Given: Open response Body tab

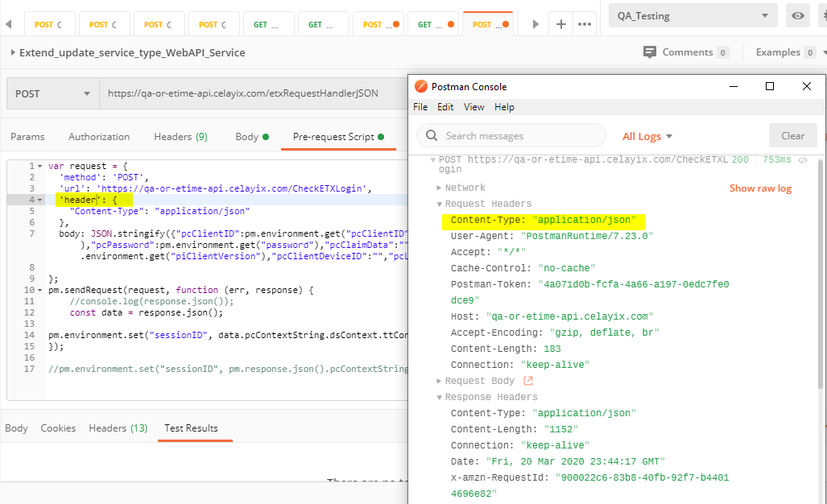Looking at the screenshot, I should 16,428.
